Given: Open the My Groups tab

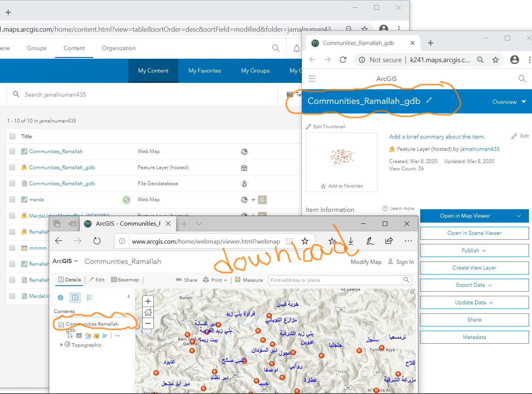Looking at the screenshot, I should (255, 71).
